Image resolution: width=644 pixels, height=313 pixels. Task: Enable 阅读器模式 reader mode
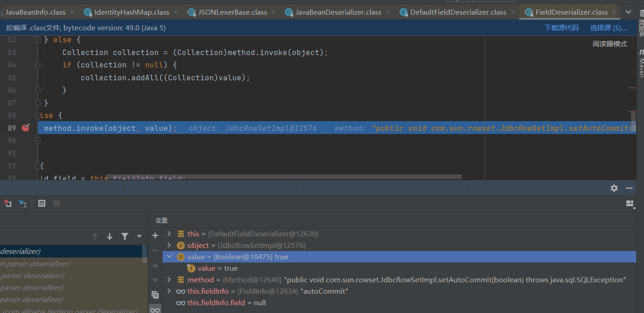point(610,44)
